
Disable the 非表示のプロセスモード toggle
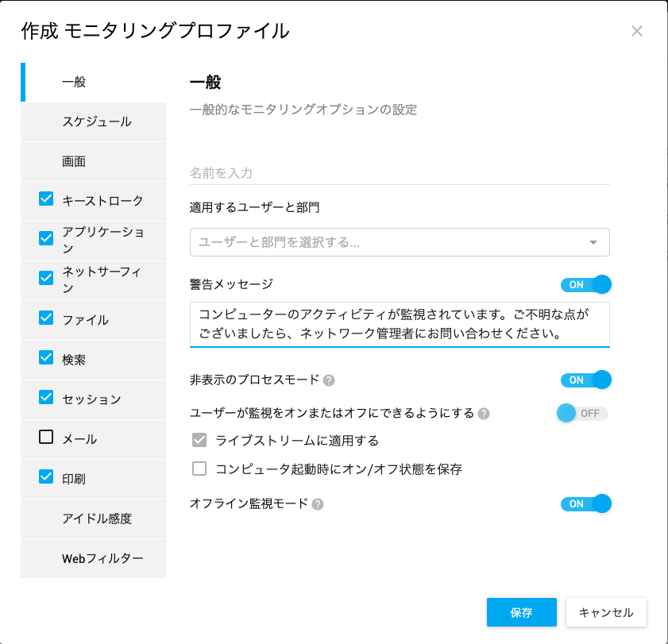pyautogui.click(x=585, y=380)
